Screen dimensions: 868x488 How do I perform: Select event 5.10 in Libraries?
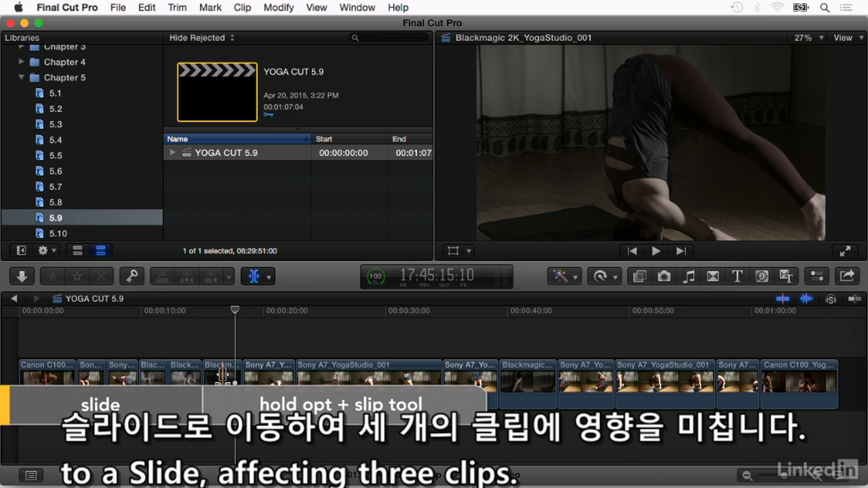pyautogui.click(x=58, y=233)
